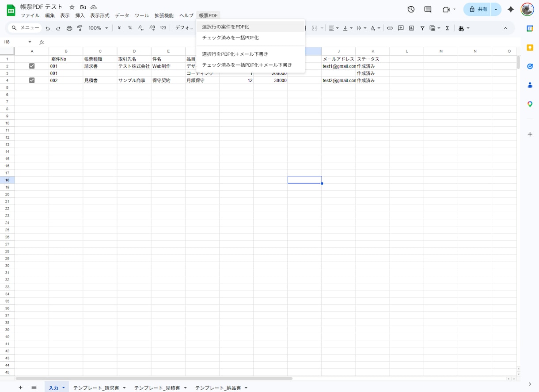This screenshot has height=392, width=539.
Task: Open the more number formats 123 menu
Action: point(163,28)
